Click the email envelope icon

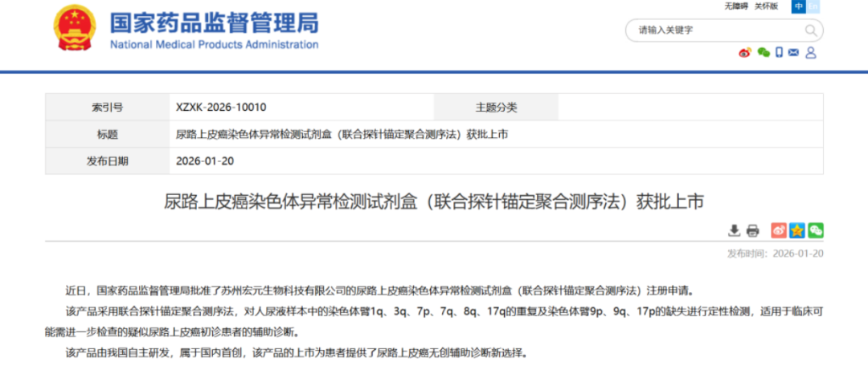pos(793,53)
